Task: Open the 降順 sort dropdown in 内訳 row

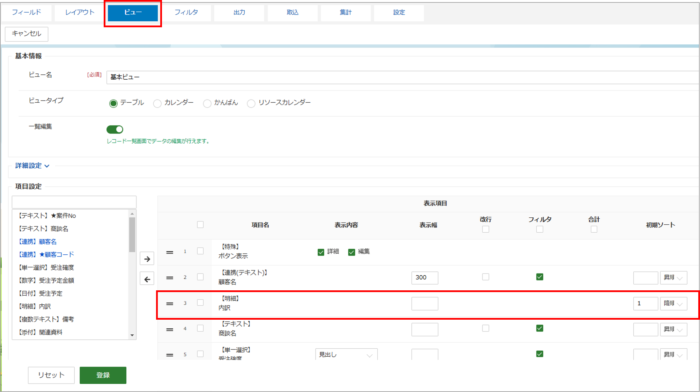Action: (674, 304)
